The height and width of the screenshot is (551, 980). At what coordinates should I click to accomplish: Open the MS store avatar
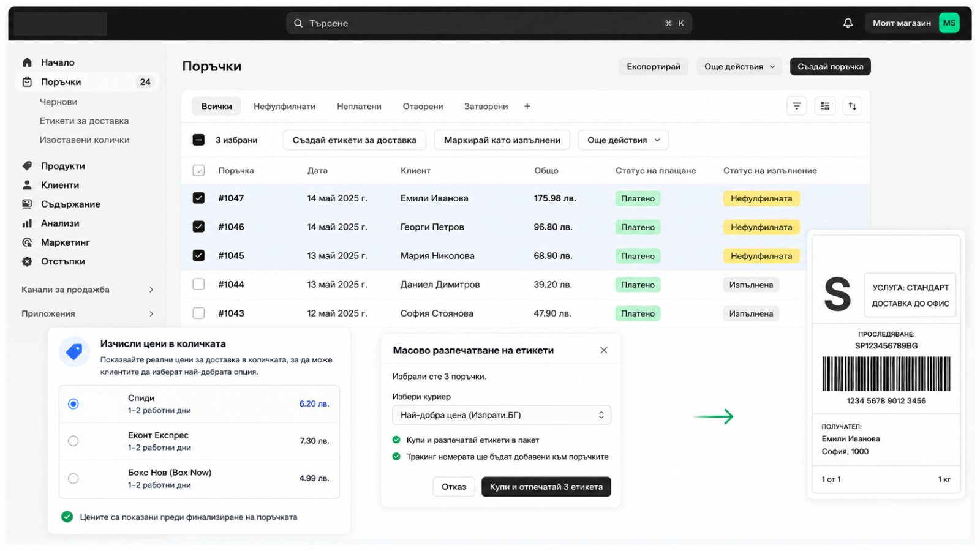click(949, 23)
